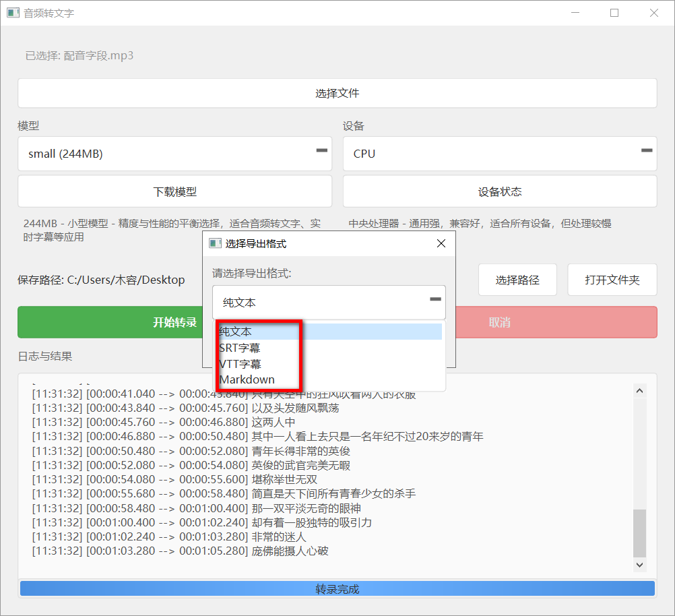Screen dimensions: 675x616
Task: Expand the 模型 model dropdown
Action: (x=174, y=154)
